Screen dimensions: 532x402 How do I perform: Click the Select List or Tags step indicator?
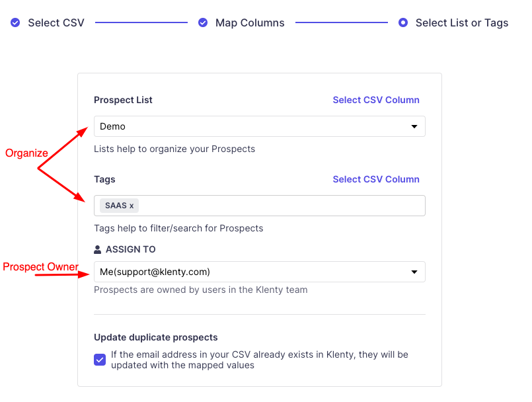(x=403, y=22)
